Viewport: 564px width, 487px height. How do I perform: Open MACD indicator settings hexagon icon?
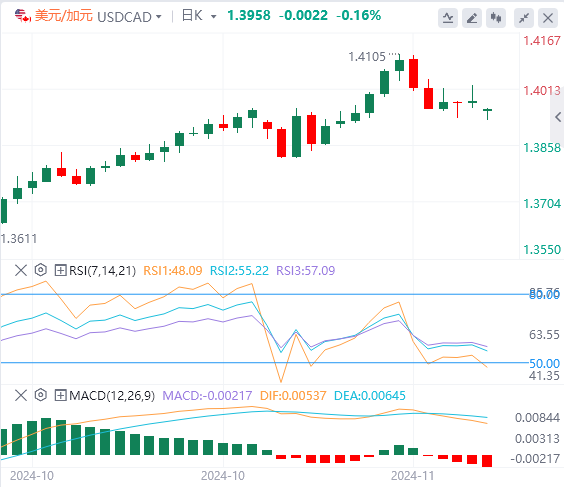pyautogui.click(x=41, y=395)
